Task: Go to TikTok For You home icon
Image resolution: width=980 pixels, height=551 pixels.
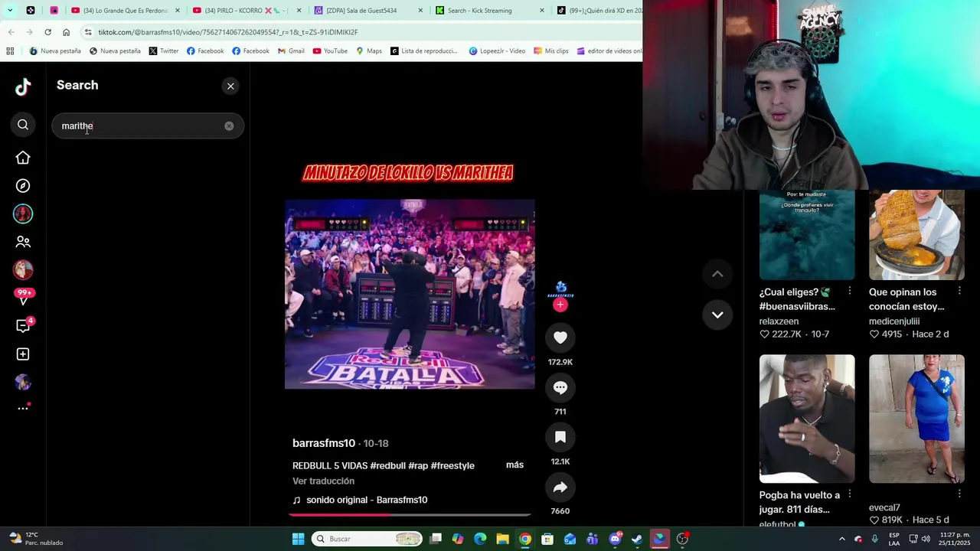Action: pos(23,158)
